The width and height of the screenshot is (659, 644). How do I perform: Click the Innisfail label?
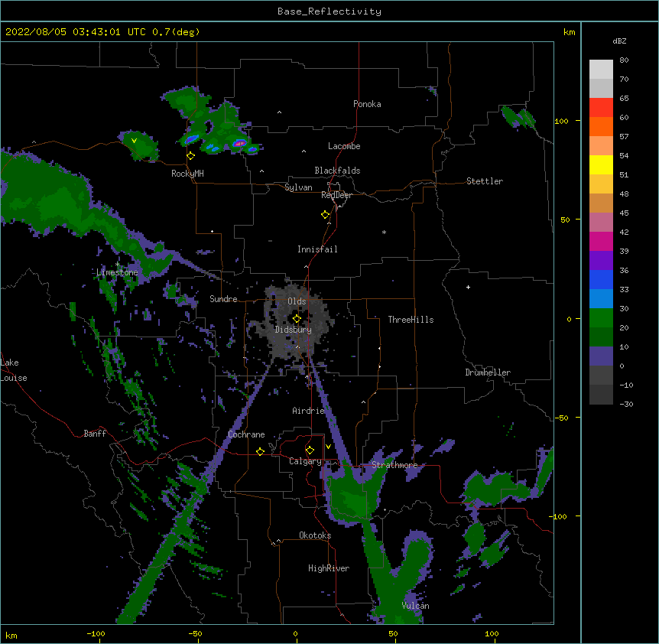click(317, 249)
